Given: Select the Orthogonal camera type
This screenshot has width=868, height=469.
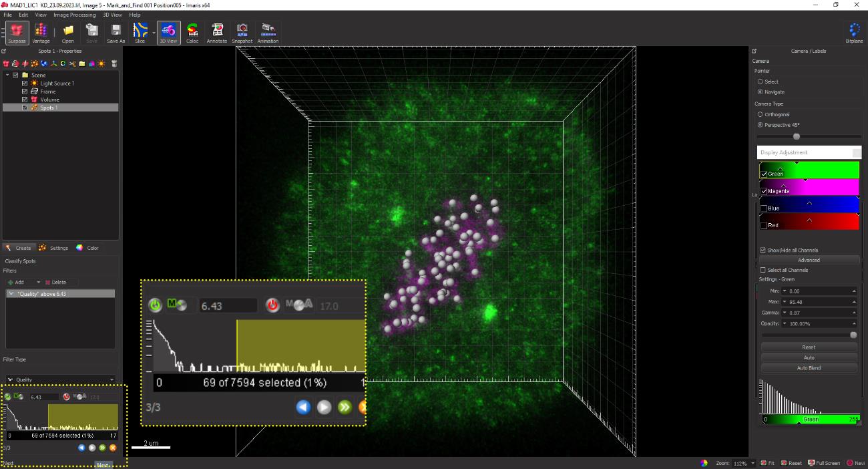Looking at the screenshot, I should pos(761,114).
